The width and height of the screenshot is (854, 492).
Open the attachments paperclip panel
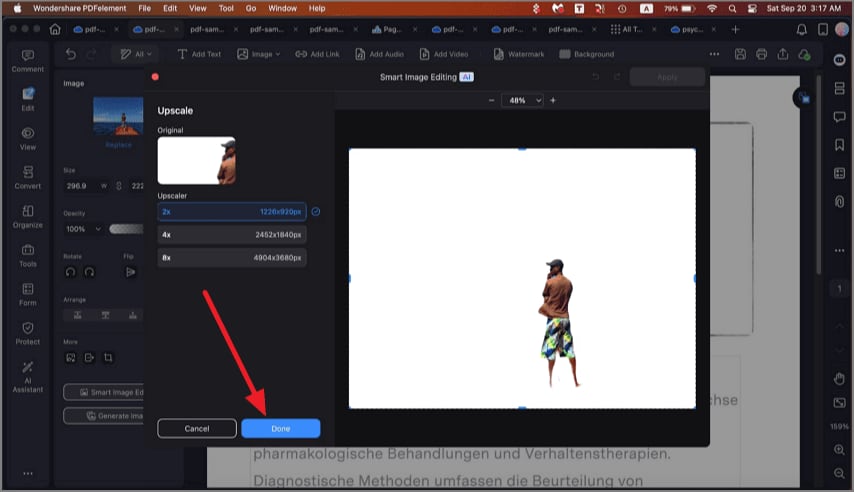point(839,202)
